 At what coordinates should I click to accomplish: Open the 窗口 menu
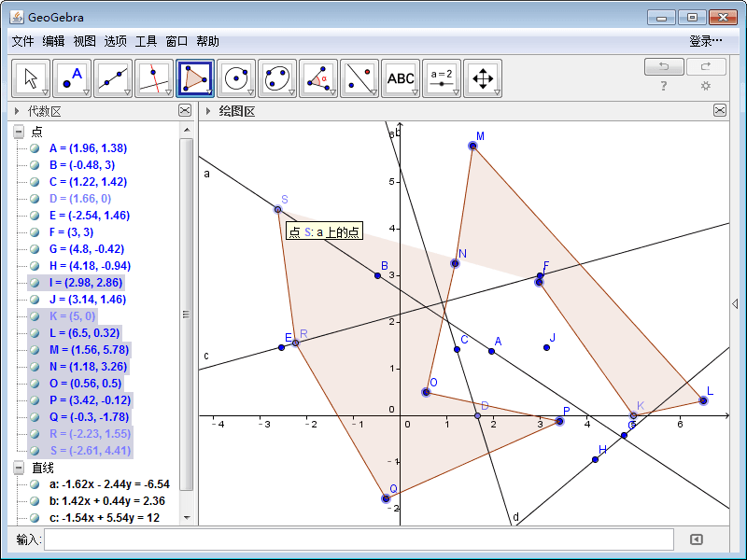pyautogui.click(x=176, y=41)
